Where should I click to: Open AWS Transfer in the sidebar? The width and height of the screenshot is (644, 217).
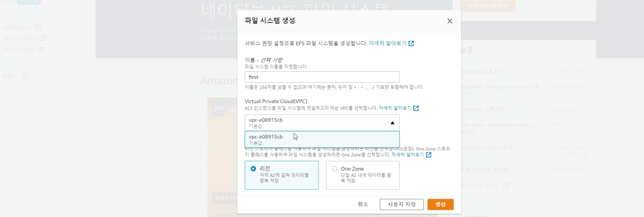tap(18, 50)
